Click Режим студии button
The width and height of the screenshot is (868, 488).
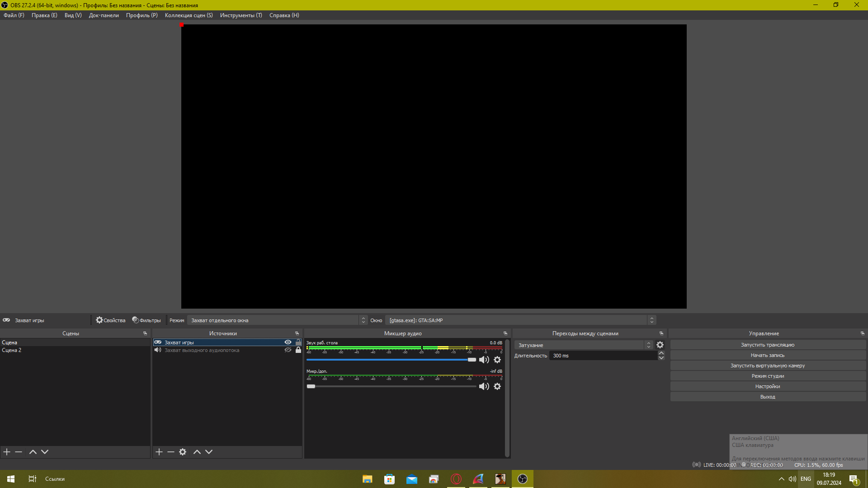pyautogui.click(x=768, y=376)
